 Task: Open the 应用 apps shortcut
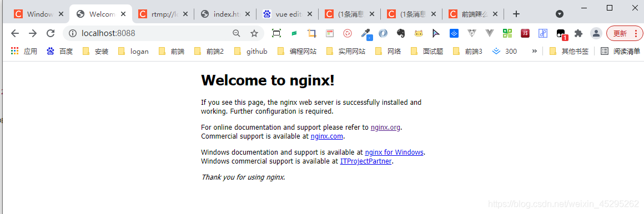pyautogui.click(x=24, y=51)
